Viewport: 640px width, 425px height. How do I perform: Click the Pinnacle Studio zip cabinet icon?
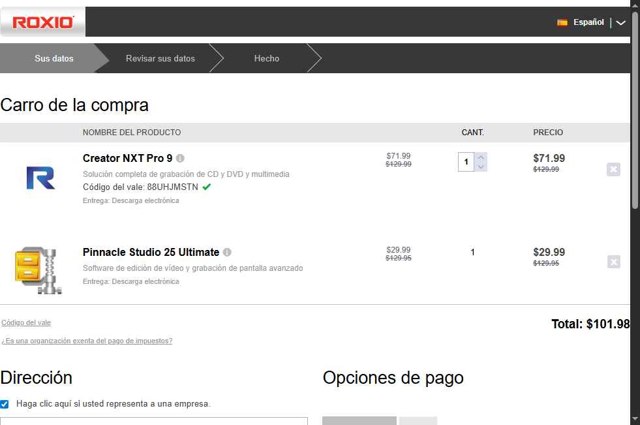point(38,270)
